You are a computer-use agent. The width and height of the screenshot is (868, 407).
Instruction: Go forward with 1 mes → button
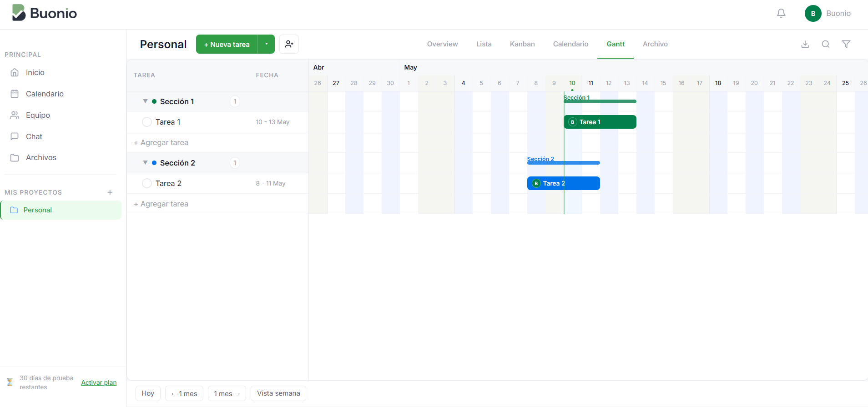(x=227, y=393)
